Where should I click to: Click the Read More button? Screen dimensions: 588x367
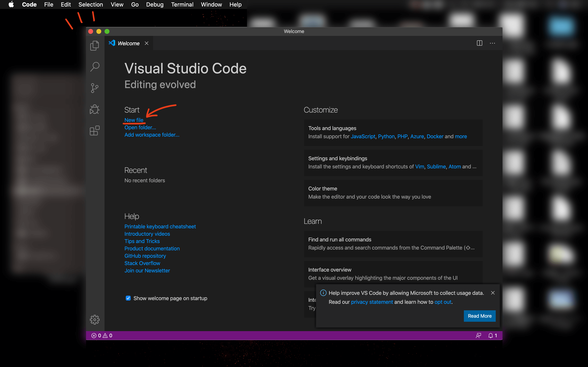click(x=479, y=316)
